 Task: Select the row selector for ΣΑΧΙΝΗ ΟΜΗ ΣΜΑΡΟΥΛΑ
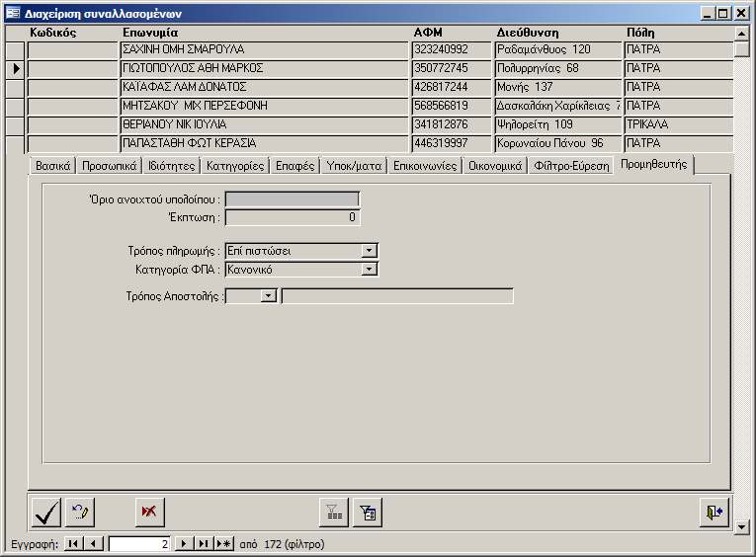pos(16,49)
